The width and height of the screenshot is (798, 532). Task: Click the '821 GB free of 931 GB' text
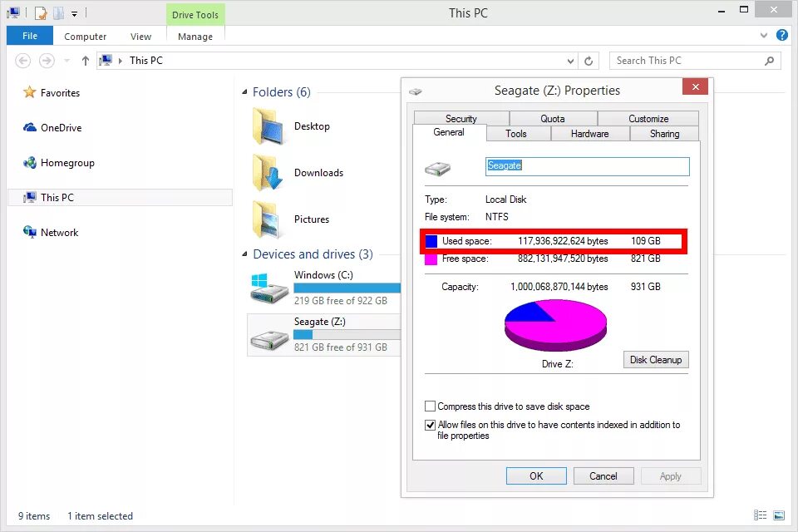(341, 347)
